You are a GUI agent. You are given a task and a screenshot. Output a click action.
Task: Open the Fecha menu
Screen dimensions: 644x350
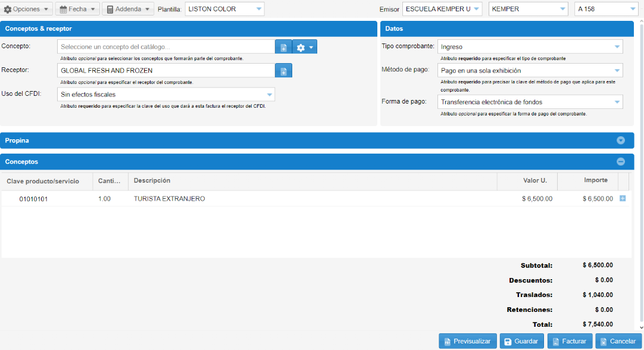77,10
